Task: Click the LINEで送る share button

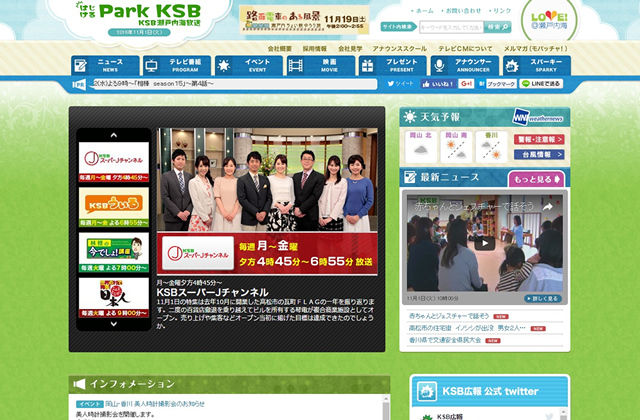Action: (541, 84)
